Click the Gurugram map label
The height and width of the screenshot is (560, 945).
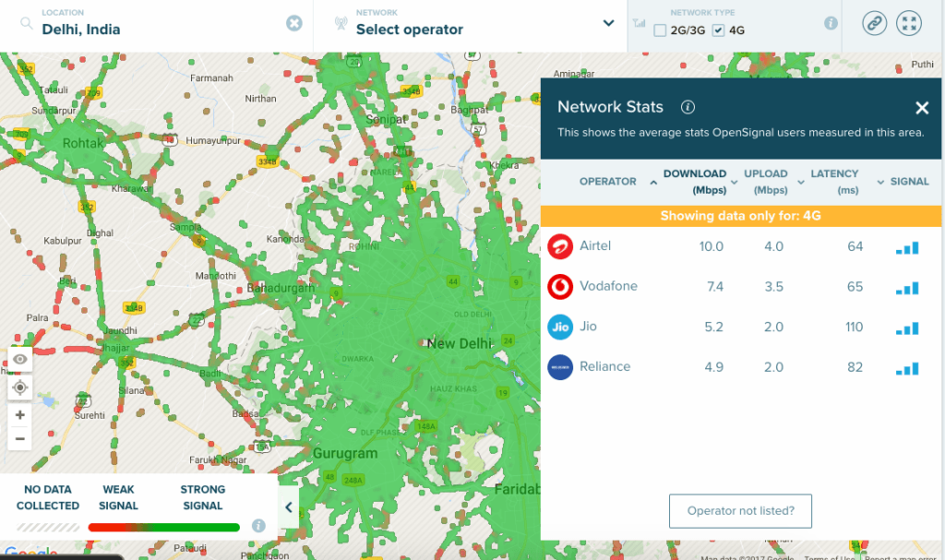click(x=345, y=453)
